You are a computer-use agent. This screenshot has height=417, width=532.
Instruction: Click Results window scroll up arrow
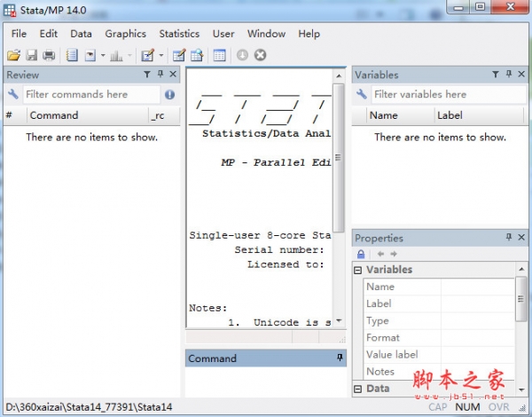coord(339,76)
